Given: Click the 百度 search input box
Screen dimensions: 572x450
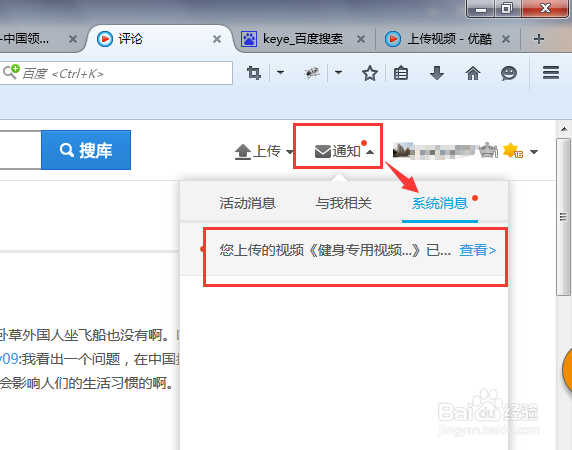Looking at the screenshot, I should [x=116, y=73].
